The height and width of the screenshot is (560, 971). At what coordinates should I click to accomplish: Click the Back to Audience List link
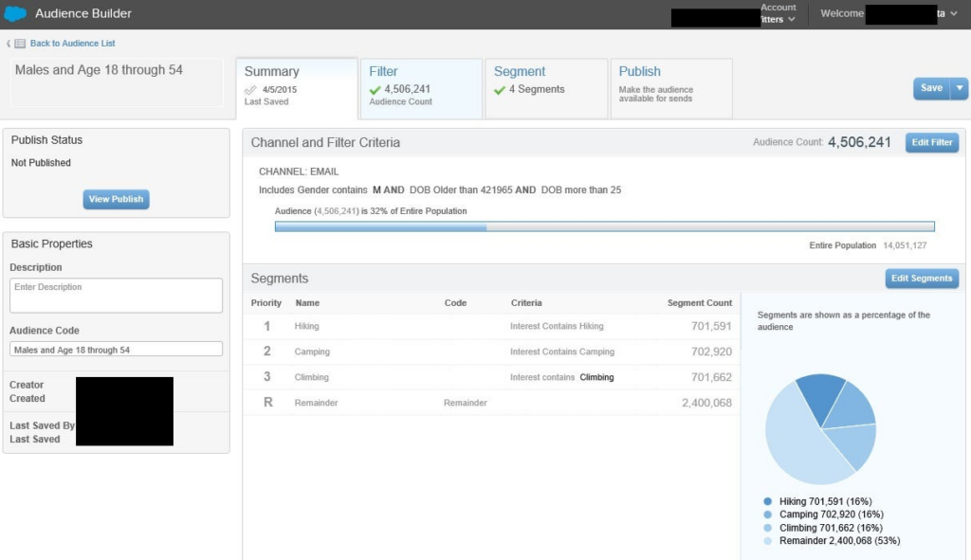72,44
